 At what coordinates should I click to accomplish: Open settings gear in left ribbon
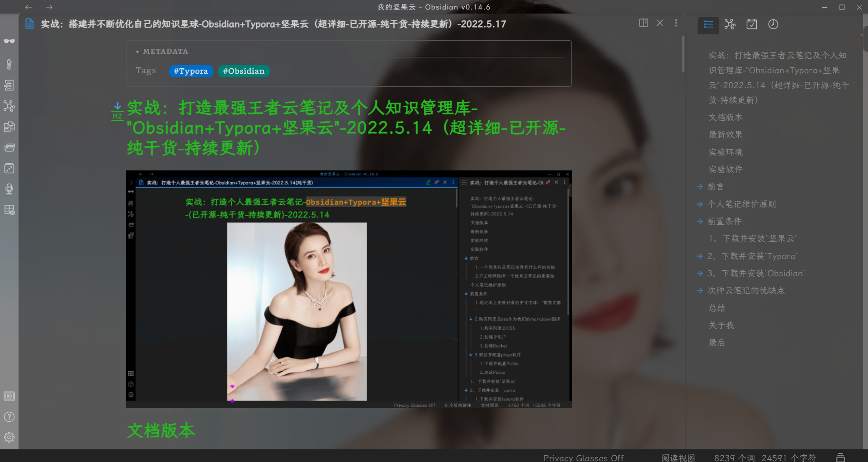coord(9,437)
